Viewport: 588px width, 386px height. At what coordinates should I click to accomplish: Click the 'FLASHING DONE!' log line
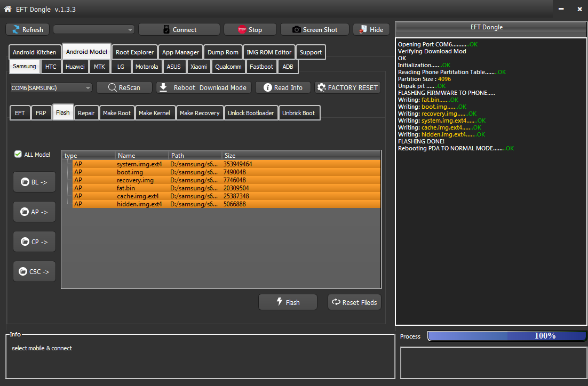421,141
